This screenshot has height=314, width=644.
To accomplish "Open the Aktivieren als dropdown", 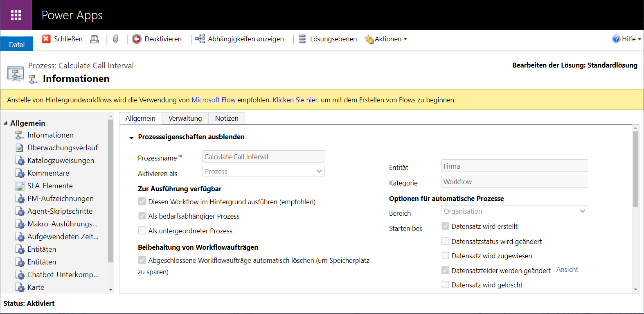I will [x=263, y=171].
